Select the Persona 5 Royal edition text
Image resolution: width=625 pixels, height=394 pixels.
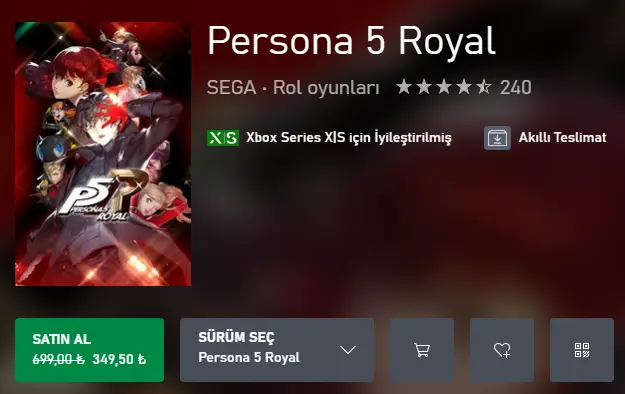point(249,357)
